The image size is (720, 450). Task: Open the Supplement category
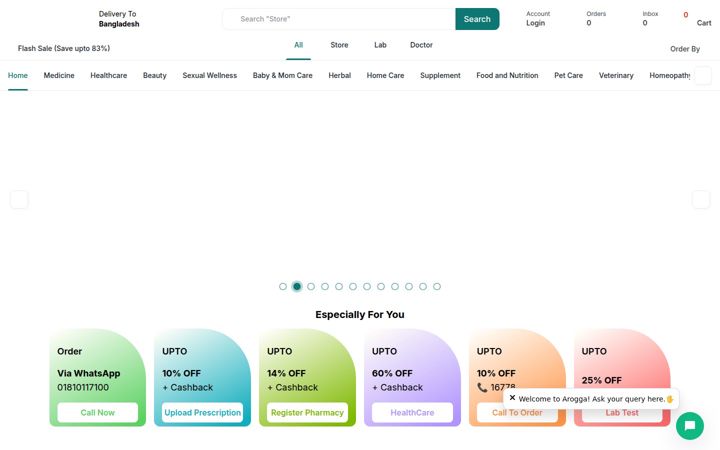tap(440, 75)
